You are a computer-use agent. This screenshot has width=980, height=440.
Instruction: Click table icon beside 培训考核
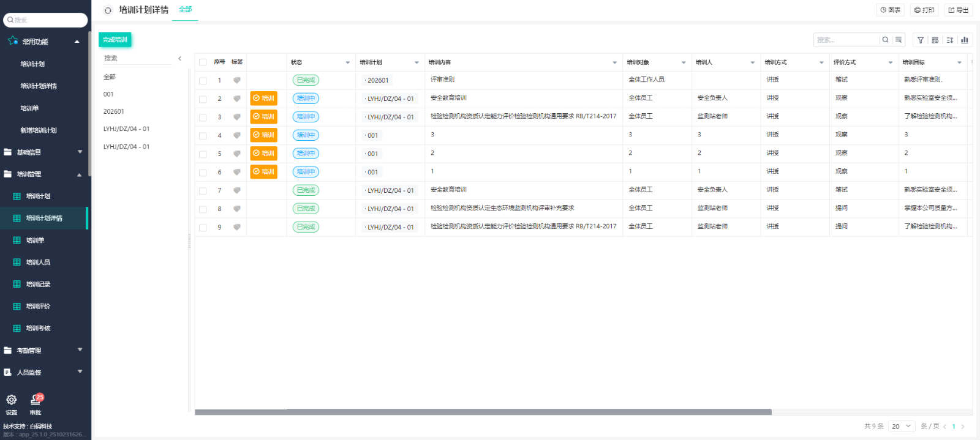click(x=17, y=329)
